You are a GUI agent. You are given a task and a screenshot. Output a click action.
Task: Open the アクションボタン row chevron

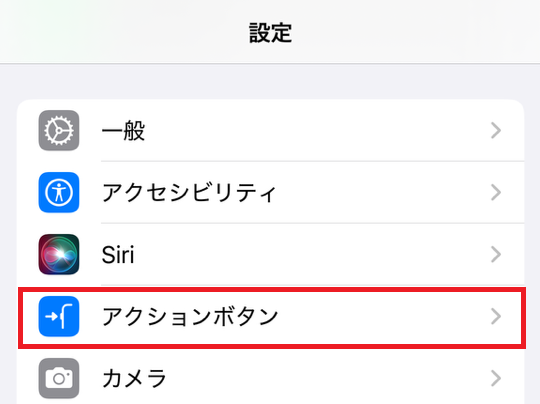click(496, 317)
